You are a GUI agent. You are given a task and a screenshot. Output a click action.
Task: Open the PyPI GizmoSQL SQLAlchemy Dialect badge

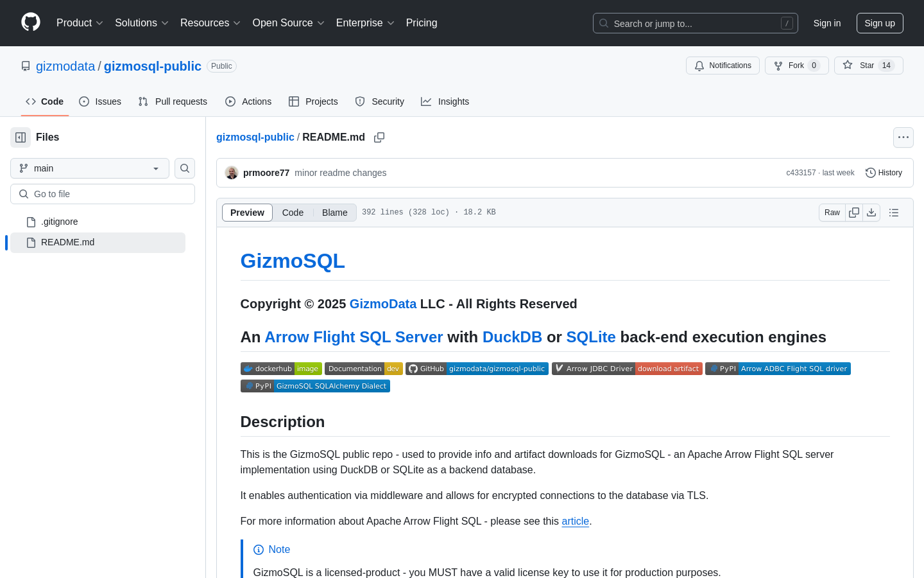pyautogui.click(x=315, y=386)
